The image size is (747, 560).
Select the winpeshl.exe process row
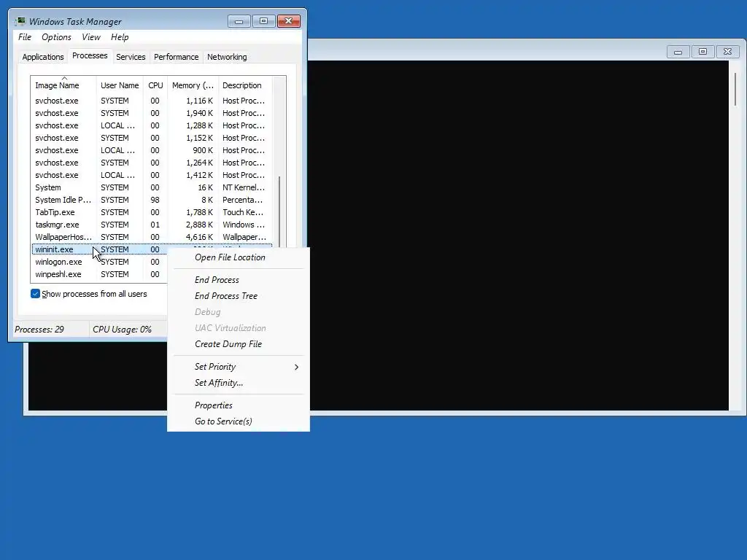[99, 274]
